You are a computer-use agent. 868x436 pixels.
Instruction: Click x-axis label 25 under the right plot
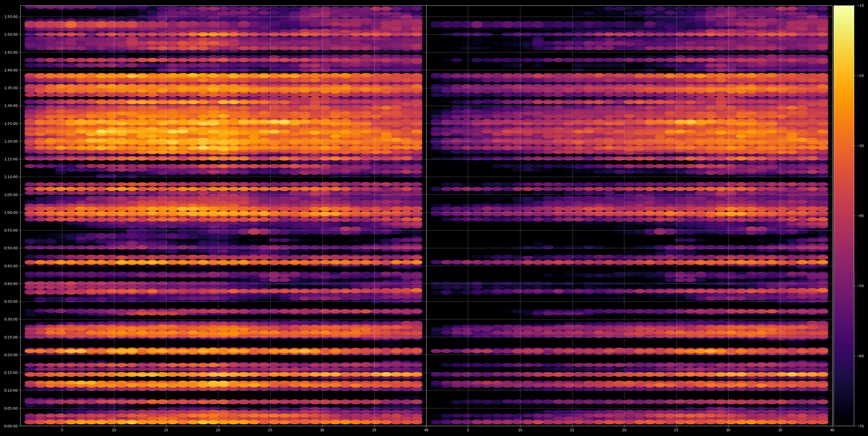[x=676, y=430]
